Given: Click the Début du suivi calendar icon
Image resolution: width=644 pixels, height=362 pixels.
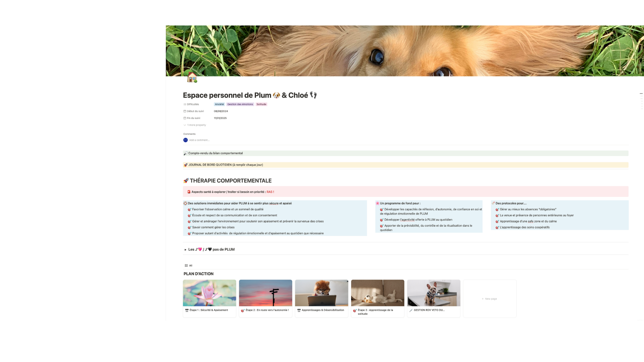Looking at the screenshot, I should (184, 111).
